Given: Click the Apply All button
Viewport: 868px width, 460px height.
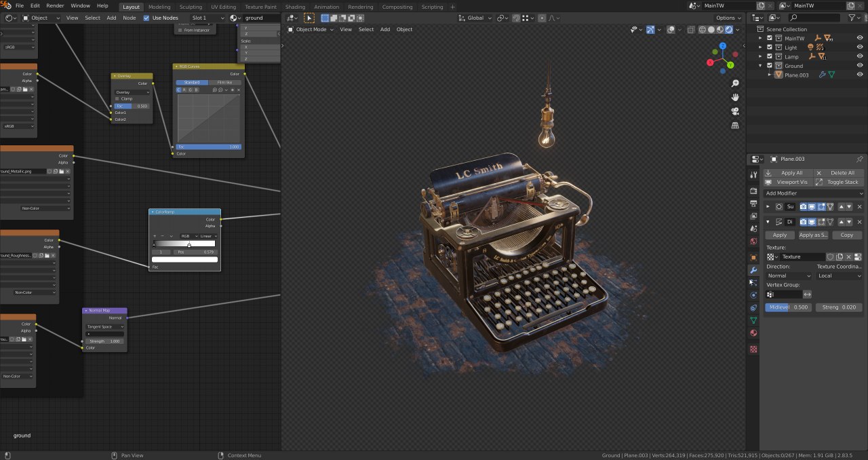Looking at the screenshot, I should coord(788,173).
